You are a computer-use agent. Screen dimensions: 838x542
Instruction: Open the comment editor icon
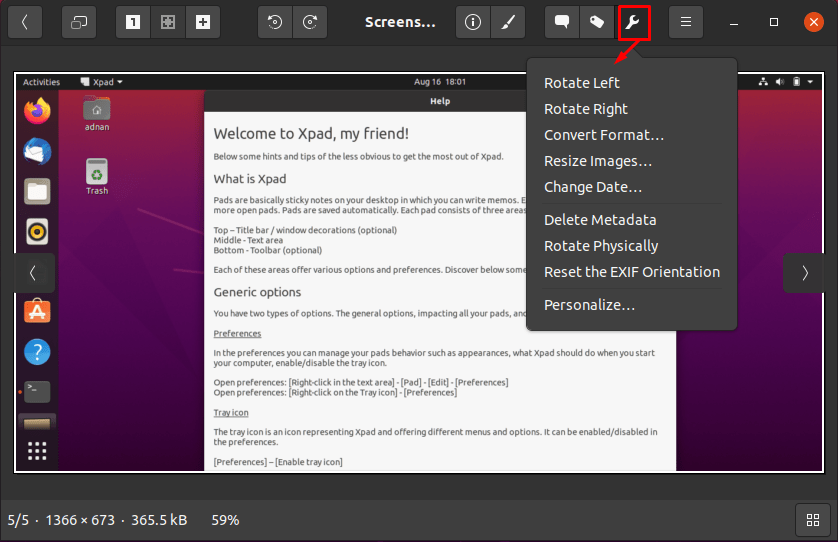[562, 22]
